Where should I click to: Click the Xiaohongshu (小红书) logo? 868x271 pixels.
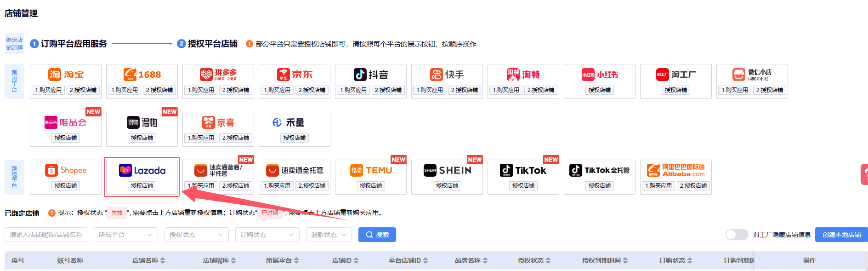600,75
